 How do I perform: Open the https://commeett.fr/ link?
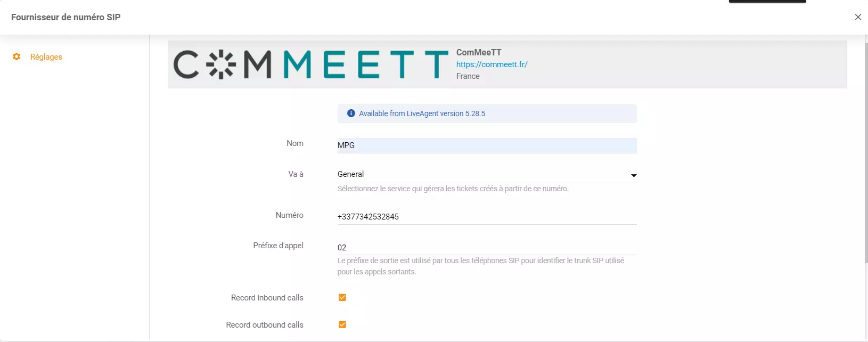click(x=492, y=64)
